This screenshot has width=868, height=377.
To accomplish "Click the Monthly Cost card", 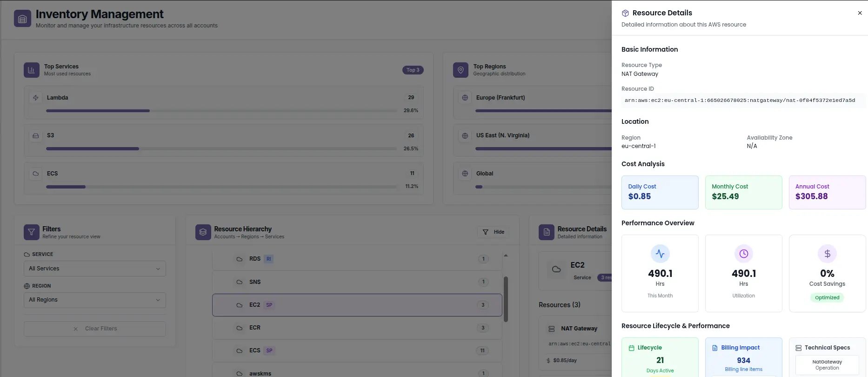I will tap(743, 192).
